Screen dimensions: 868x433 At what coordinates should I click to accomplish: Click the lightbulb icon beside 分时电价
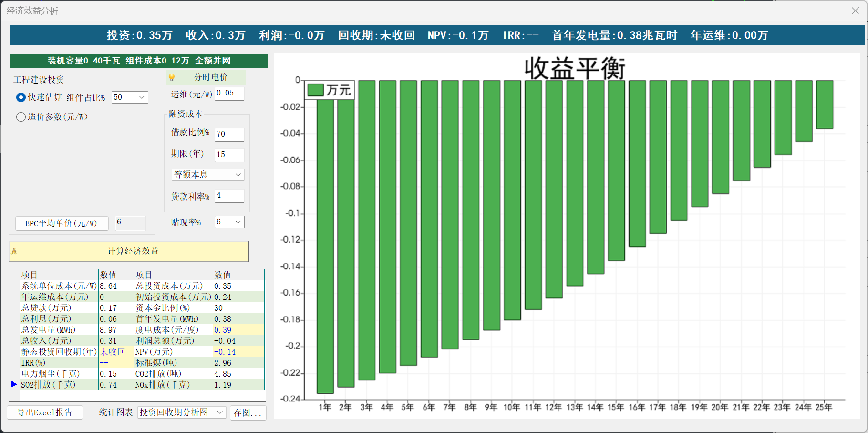[x=172, y=77]
